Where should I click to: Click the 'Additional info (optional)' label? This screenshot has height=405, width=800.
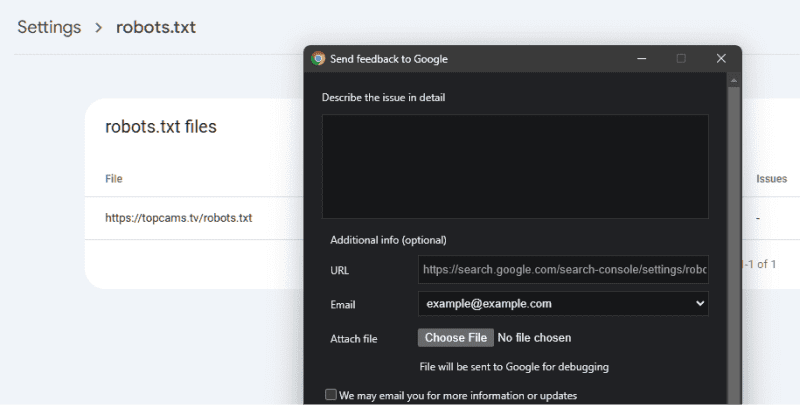click(x=388, y=240)
